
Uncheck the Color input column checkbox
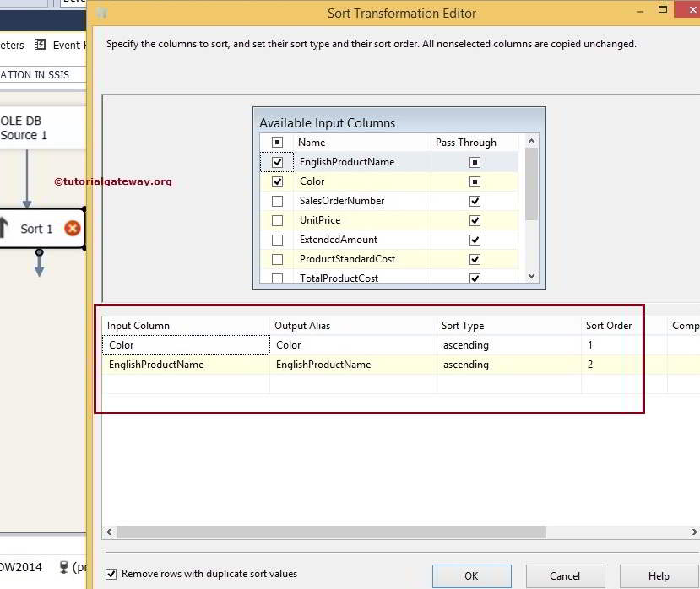277,181
